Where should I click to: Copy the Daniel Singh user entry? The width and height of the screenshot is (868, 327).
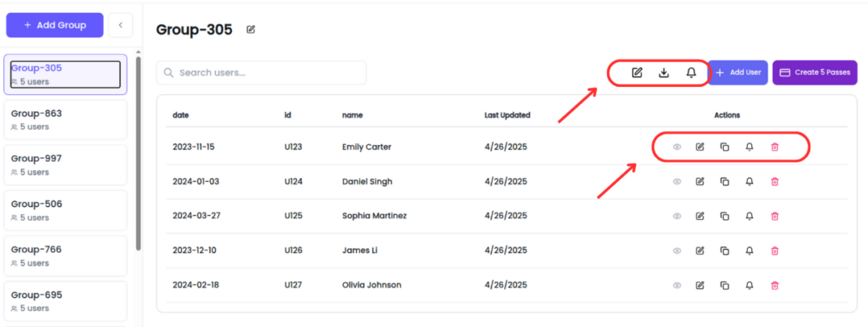click(x=724, y=182)
